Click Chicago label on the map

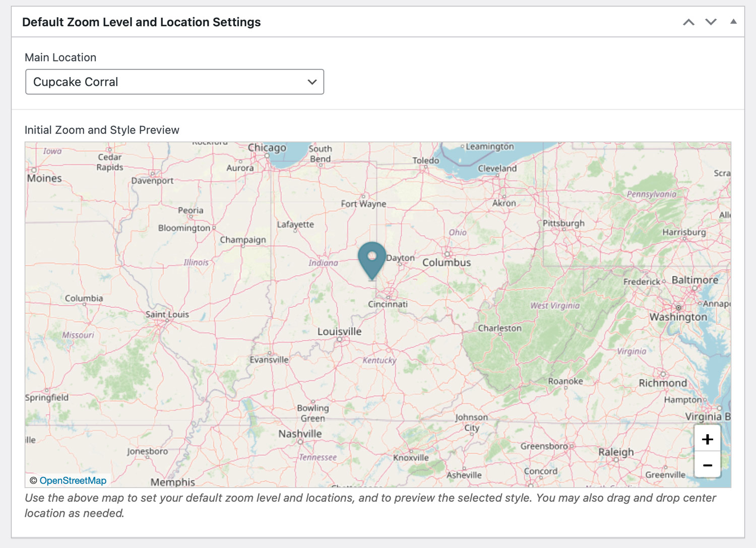267,148
